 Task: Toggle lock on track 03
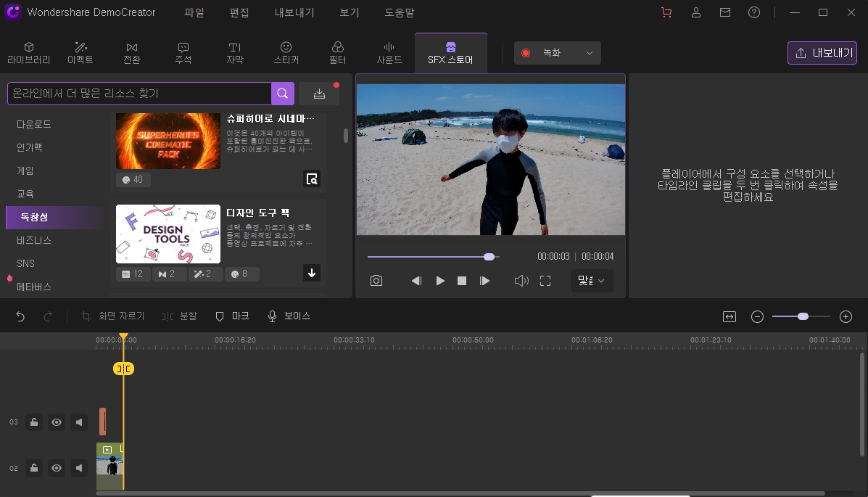(x=34, y=422)
